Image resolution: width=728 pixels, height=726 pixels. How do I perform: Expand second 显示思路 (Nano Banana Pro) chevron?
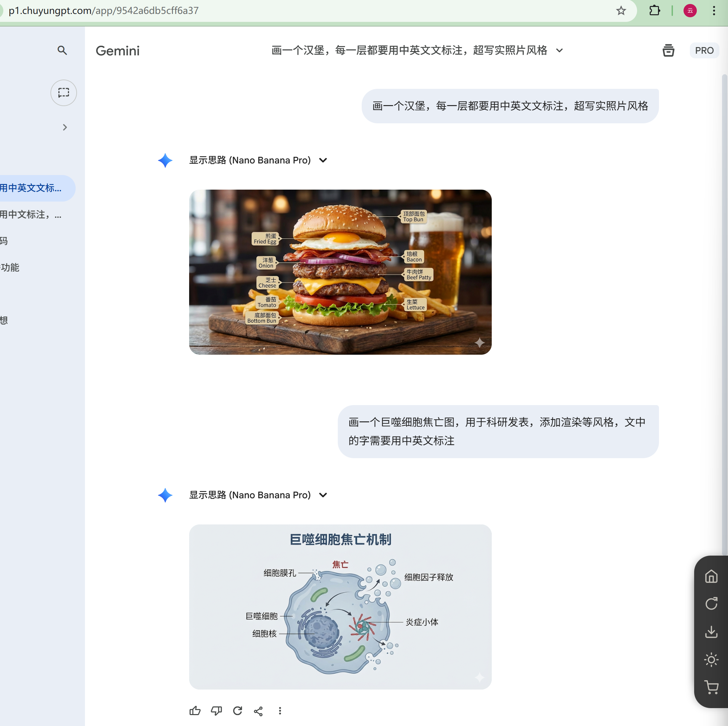(323, 495)
